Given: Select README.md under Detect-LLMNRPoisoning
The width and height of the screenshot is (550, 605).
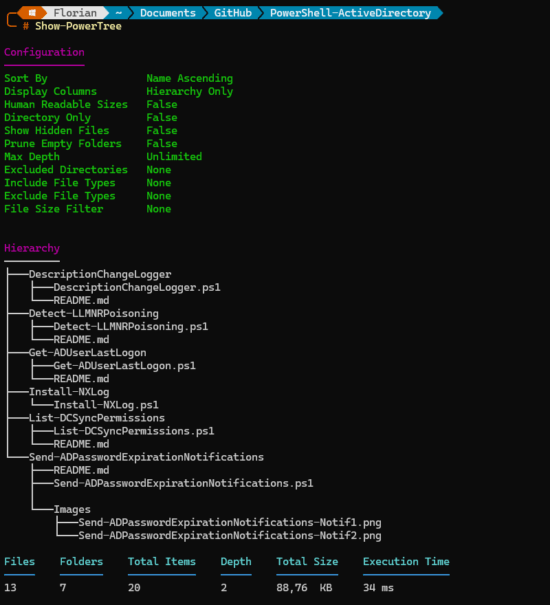Looking at the screenshot, I should pos(81,340).
